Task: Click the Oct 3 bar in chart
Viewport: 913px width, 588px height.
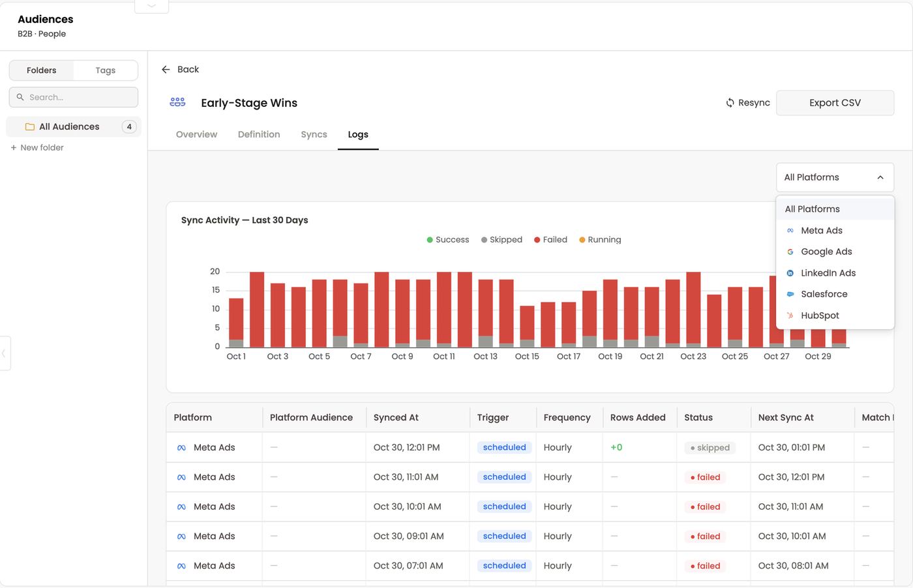Action: [278, 315]
